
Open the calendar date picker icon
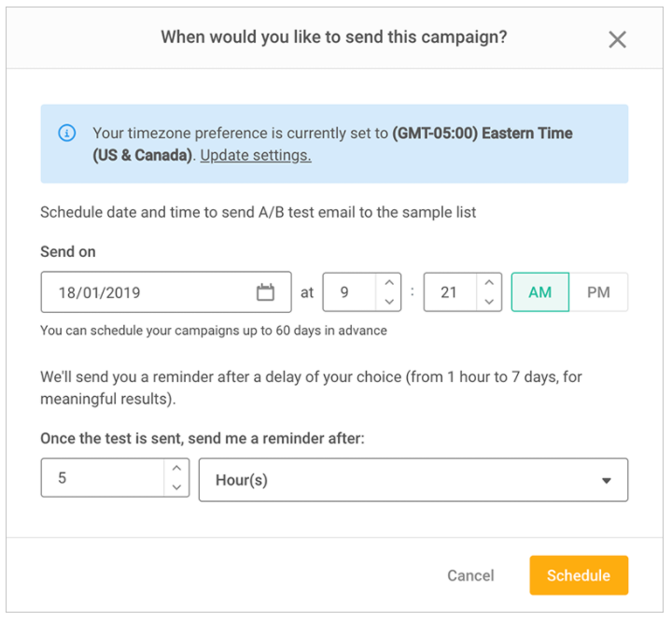(x=266, y=292)
